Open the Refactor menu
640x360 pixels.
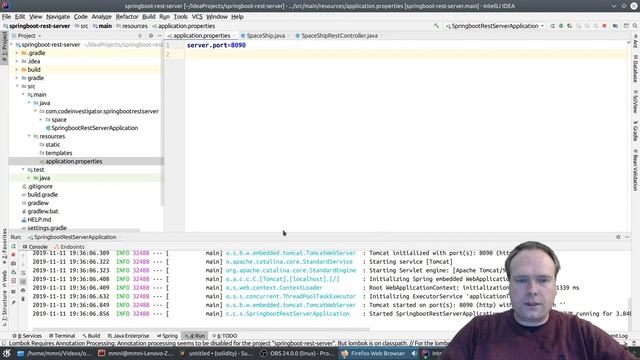click(127, 17)
